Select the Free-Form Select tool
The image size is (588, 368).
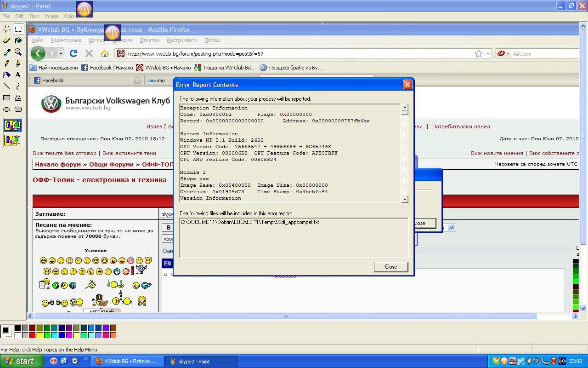(7, 29)
